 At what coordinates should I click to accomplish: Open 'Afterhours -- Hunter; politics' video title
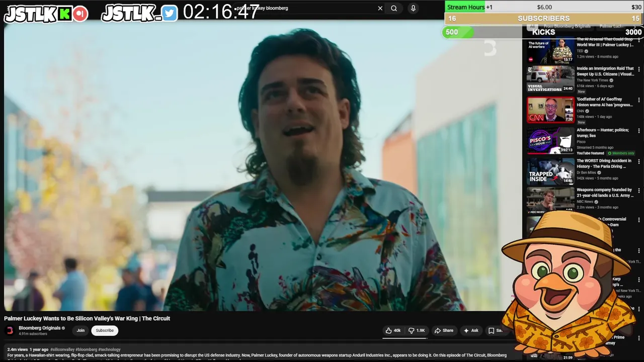603,133
